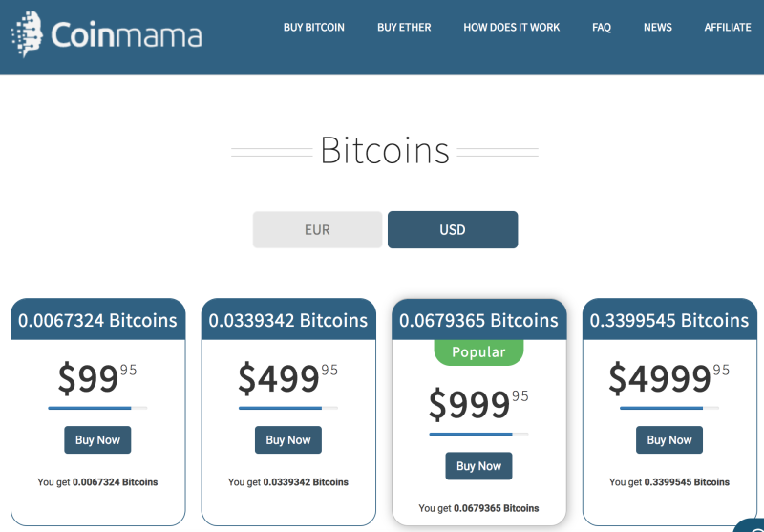Image resolution: width=764 pixels, height=532 pixels.
Task: Buy Now for the $999.95 Popular package
Action: tap(478, 466)
